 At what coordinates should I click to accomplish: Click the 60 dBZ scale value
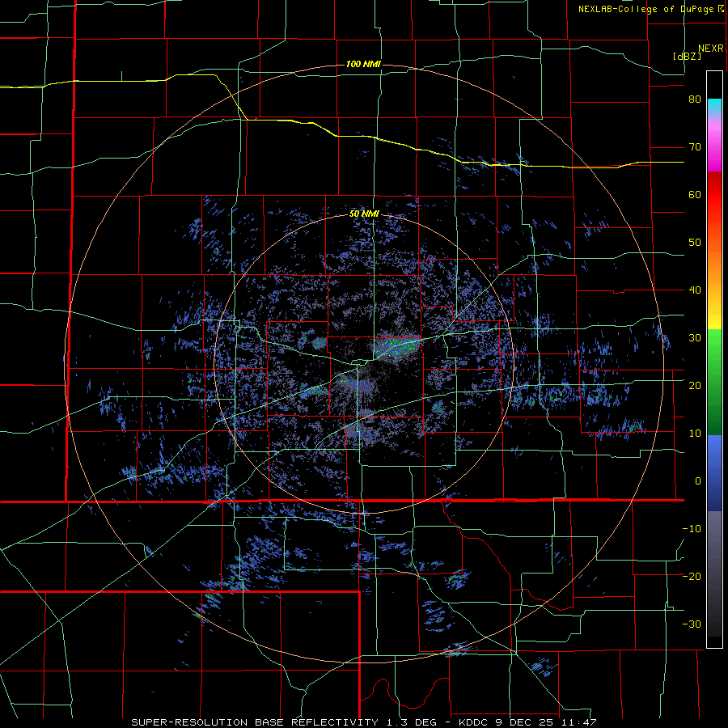695,194
